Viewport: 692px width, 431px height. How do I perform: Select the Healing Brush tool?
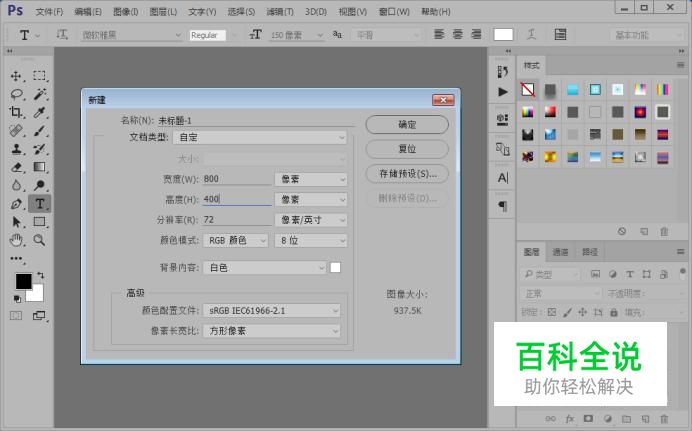click(16, 131)
